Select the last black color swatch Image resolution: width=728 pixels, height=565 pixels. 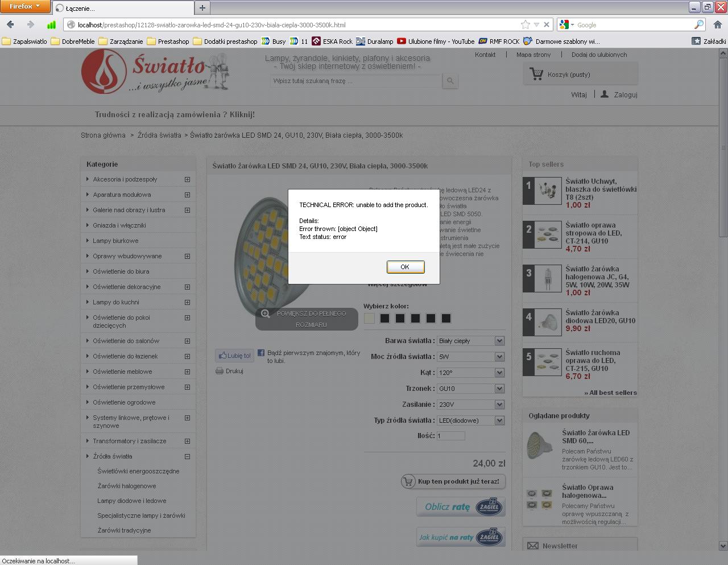coord(446,318)
